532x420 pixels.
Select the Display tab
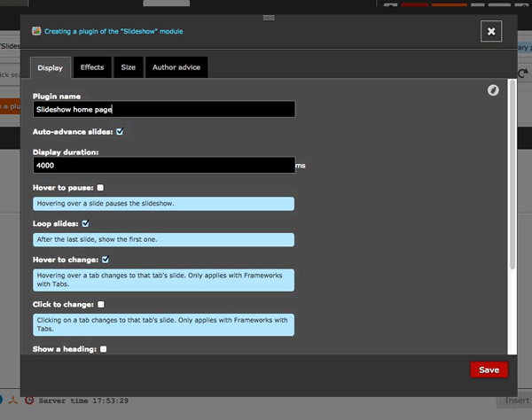tap(51, 67)
